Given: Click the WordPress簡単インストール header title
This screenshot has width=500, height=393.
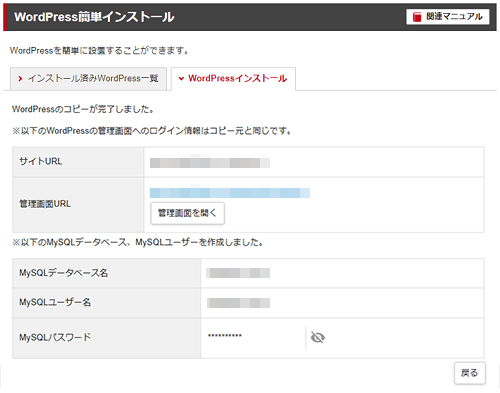Looking at the screenshot, I should pos(94,17).
